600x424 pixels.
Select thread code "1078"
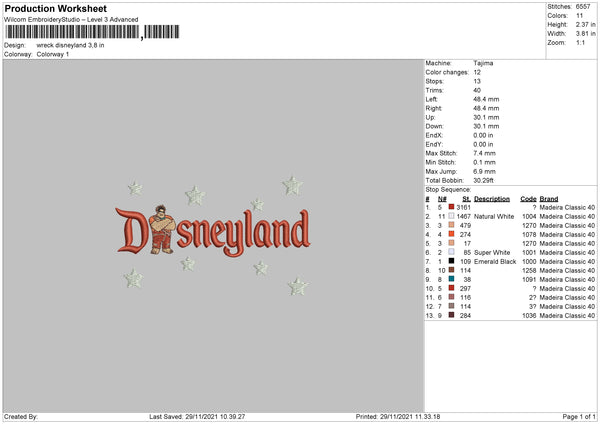[529, 235]
